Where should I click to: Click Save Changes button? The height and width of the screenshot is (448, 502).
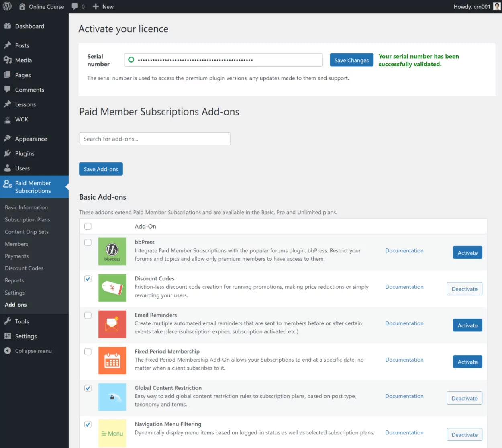point(351,60)
